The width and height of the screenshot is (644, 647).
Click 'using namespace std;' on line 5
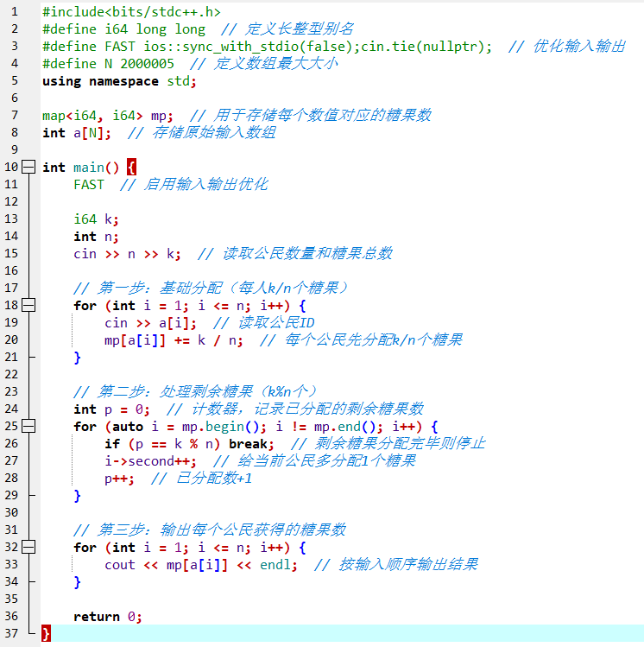[120, 81]
